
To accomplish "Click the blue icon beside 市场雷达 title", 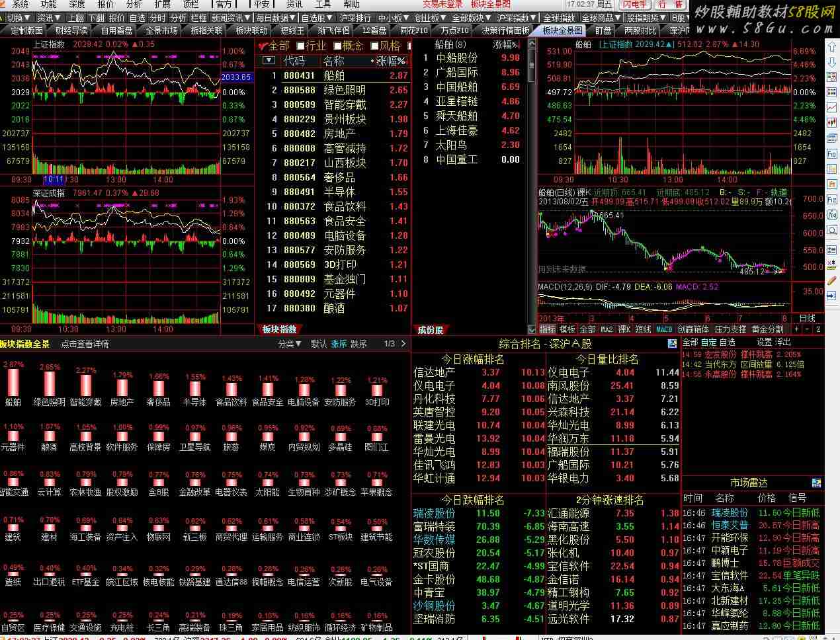I will pos(817,483).
